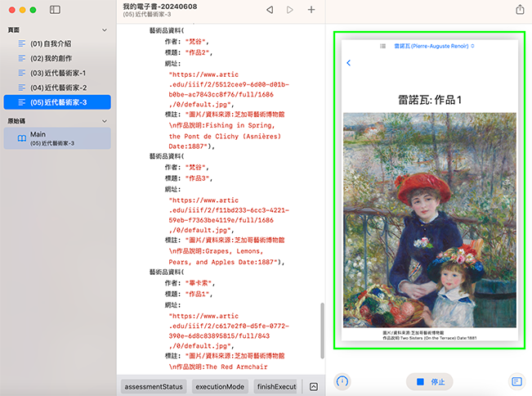The image size is (532, 396).
Task: Click the Renoir painting in preview
Action: (430, 221)
